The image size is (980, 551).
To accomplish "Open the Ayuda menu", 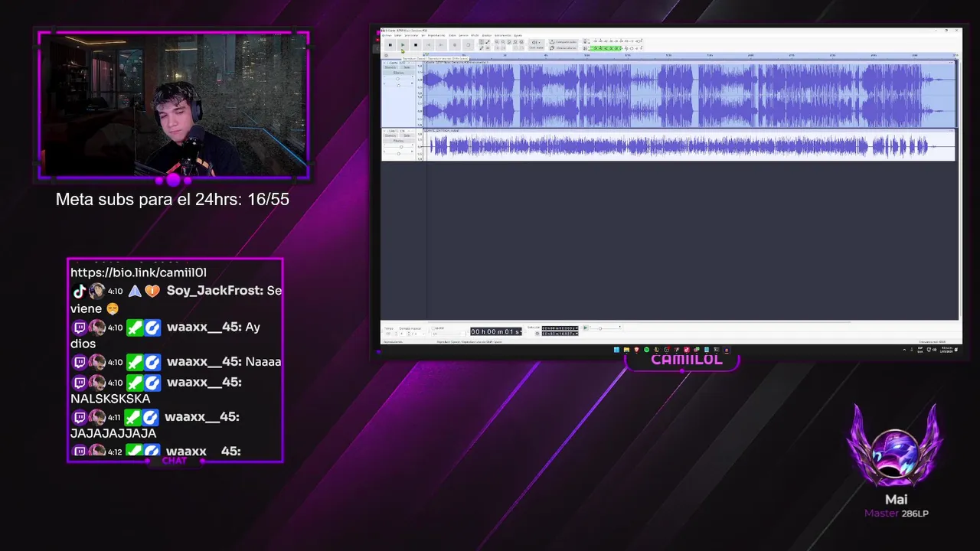I will pos(518,35).
